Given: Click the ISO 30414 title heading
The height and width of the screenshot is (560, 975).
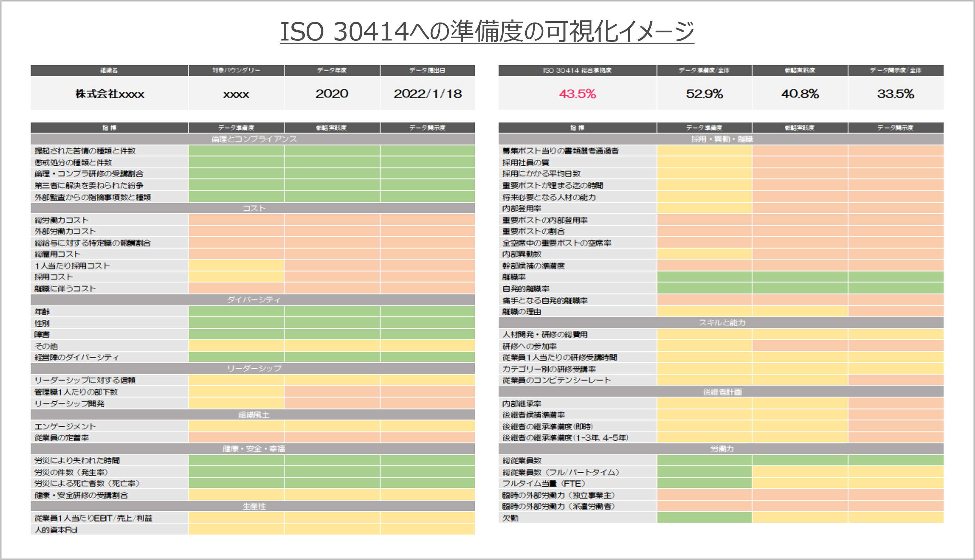Looking at the screenshot, I should (x=487, y=31).
